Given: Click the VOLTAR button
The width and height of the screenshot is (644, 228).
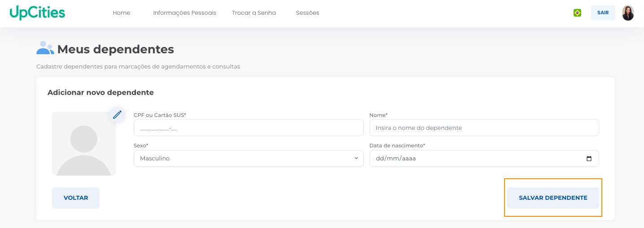Looking at the screenshot, I should pyautogui.click(x=76, y=198).
